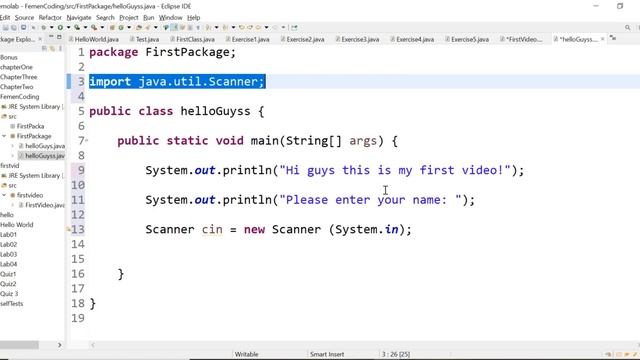Jump to next annotation icon
Image resolution: width=640 pixels, height=360 pixels.
[x=208, y=27]
